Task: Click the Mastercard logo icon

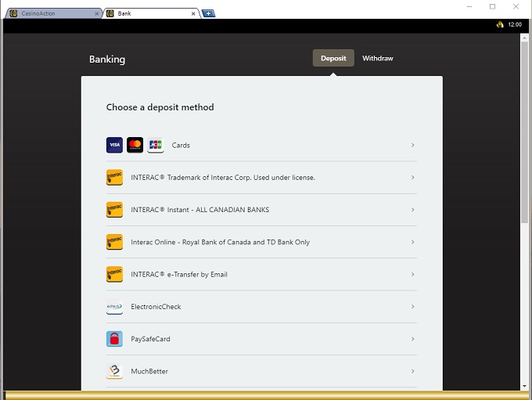Action: (135, 145)
